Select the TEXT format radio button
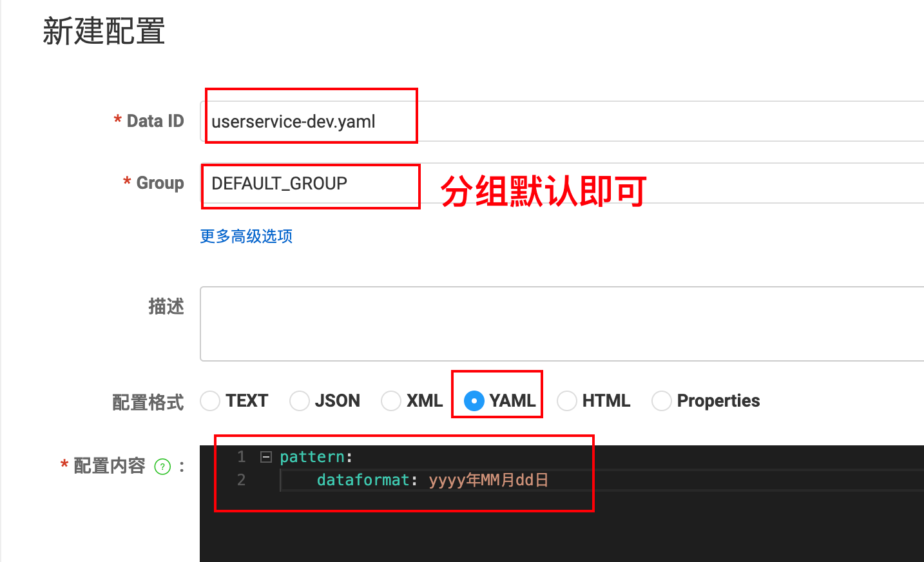Screen dimensions: 924x562 tap(210, 401)
